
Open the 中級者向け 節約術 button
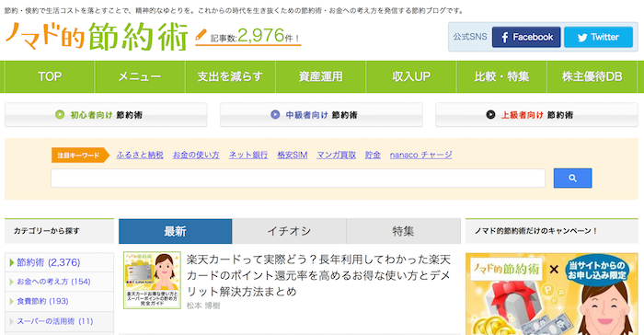point(321,115)
